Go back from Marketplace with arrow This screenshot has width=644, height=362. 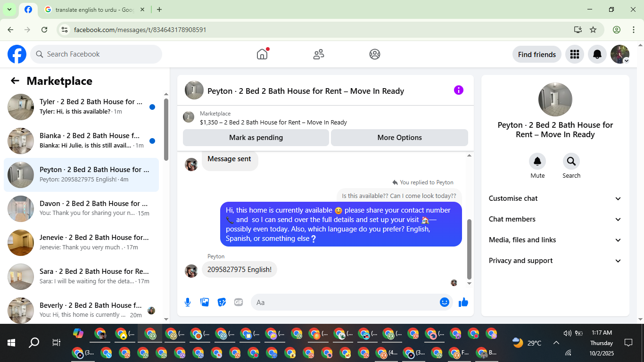coord(15,81)
